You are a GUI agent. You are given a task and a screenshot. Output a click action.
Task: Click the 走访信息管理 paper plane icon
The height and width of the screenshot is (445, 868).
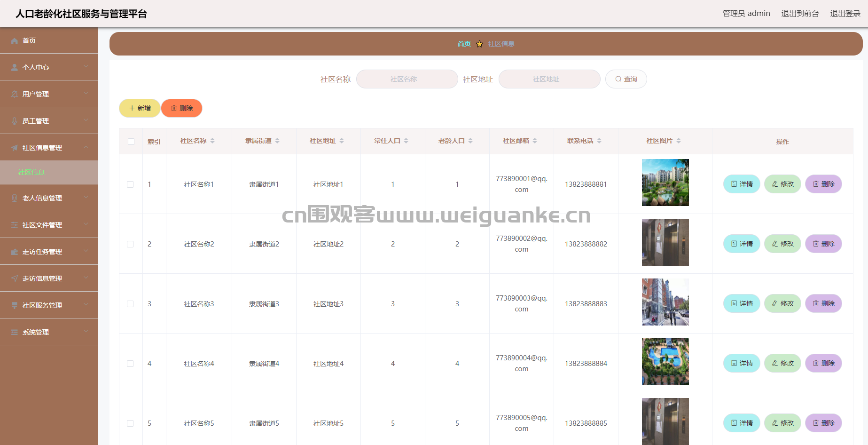(15, 279)
